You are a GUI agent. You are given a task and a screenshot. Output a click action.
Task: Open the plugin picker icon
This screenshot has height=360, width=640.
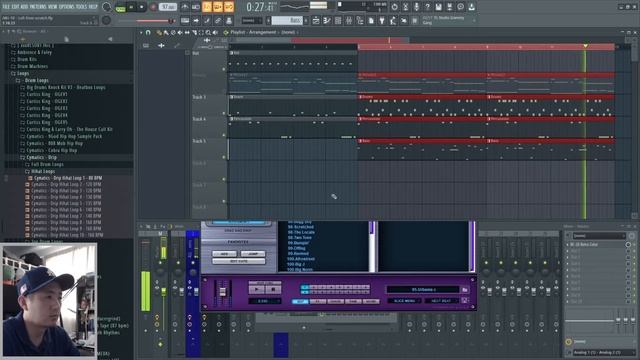pos(382,20)
